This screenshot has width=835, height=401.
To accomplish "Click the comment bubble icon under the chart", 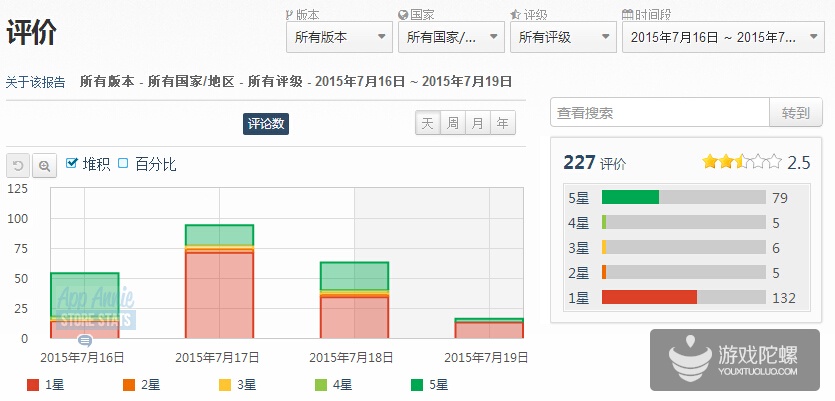I will point(85,341).
